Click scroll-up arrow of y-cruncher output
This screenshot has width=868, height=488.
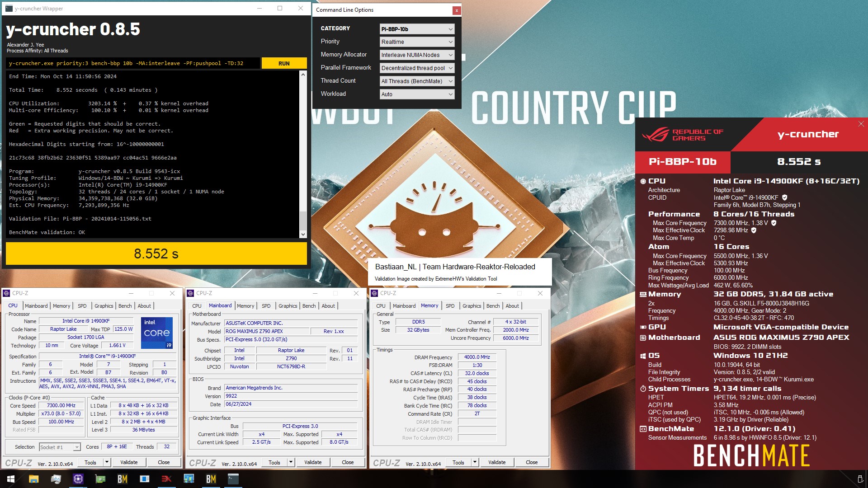pyautogui.click(x=303, y=75)
